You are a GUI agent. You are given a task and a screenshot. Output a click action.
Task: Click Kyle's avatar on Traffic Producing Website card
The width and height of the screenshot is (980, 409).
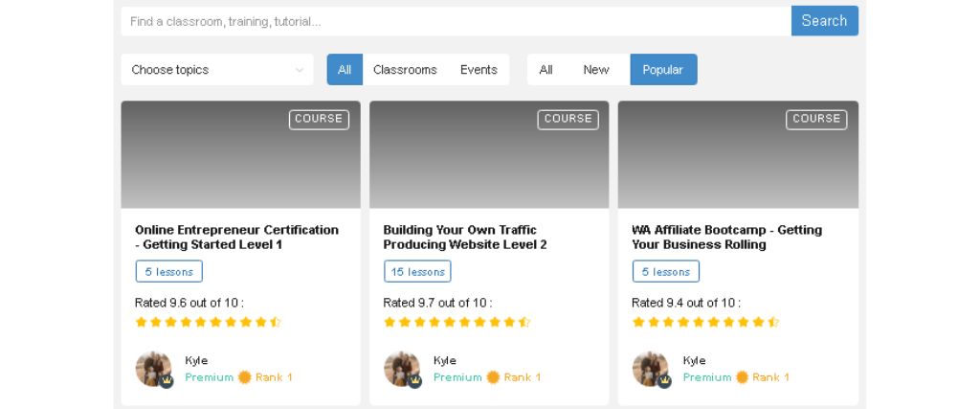[402, 369]
